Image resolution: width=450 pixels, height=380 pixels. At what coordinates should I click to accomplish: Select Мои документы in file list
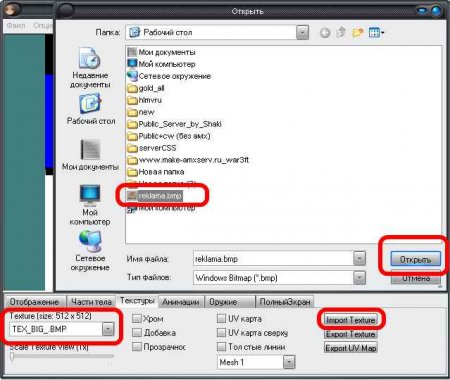(162, 52)
